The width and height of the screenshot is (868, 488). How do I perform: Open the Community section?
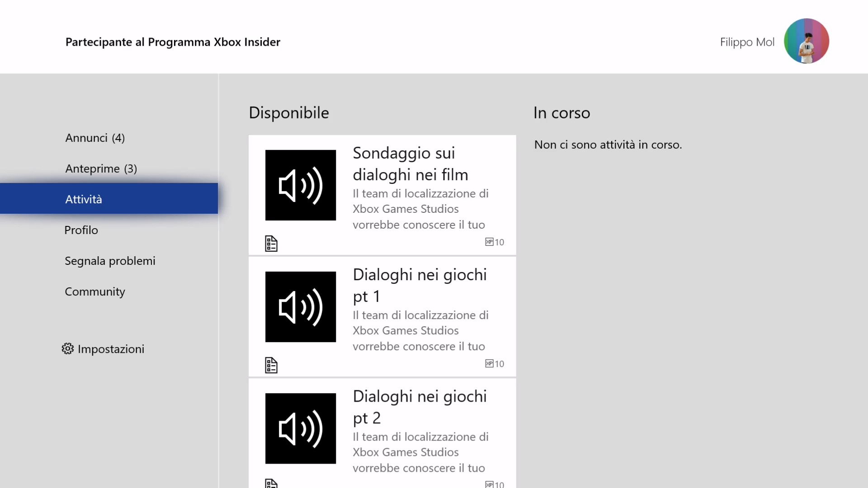click(x=108, y=291)
